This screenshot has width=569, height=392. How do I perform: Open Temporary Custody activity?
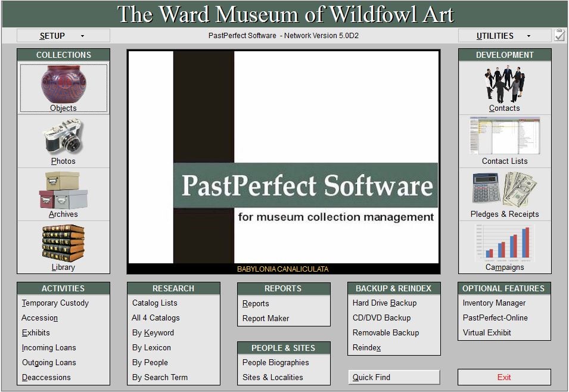[55, 303]
